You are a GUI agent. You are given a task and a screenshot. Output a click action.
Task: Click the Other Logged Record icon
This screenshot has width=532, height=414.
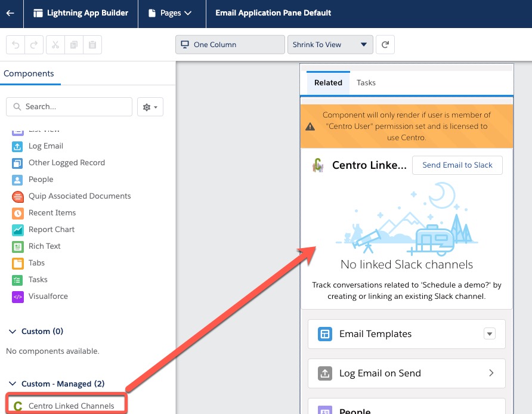(17, 163)
